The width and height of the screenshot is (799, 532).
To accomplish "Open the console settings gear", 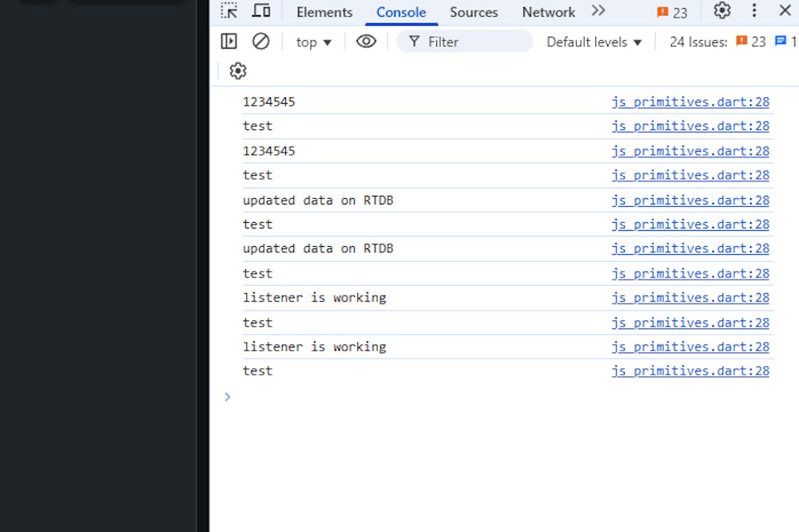I will [237, 71].
